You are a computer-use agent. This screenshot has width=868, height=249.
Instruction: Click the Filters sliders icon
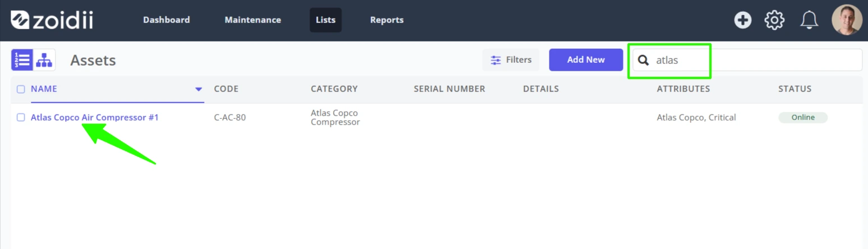[496, 60]
